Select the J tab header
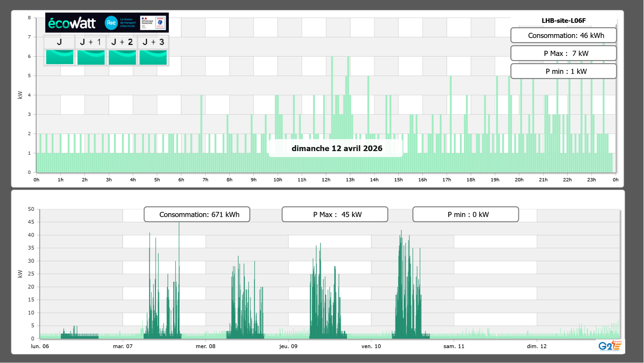 point(60,42)
